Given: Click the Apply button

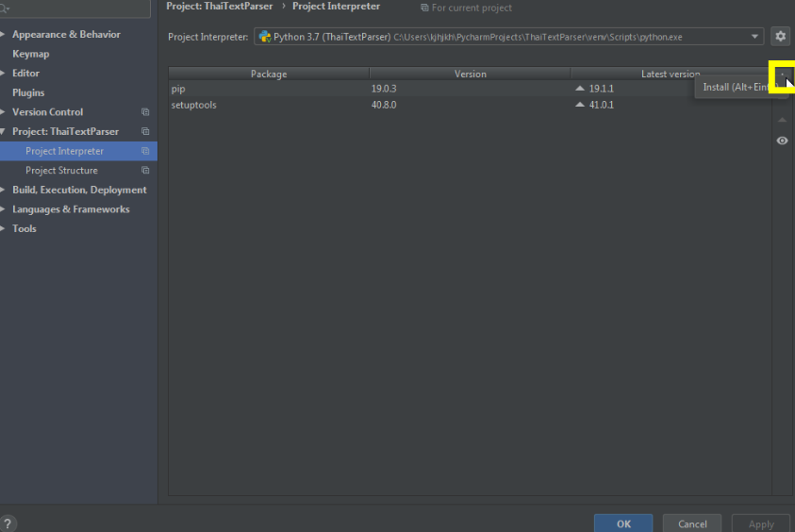Looking at the screenshot, I should (x=761, y=524).
